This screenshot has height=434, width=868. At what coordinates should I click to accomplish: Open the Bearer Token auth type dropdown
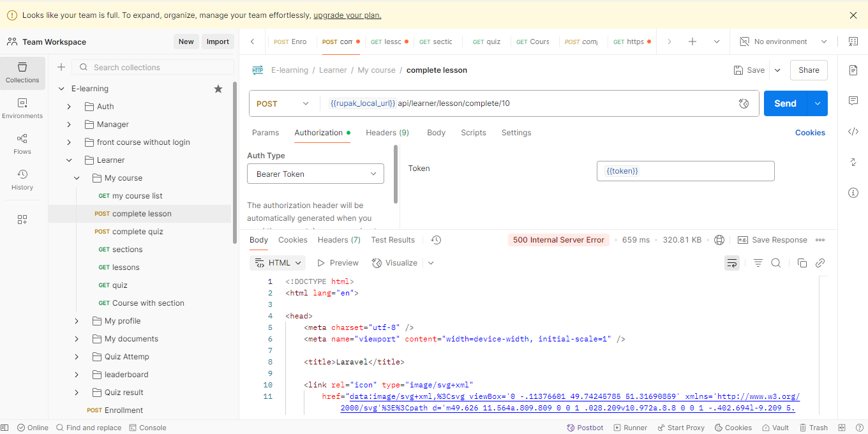315,174
